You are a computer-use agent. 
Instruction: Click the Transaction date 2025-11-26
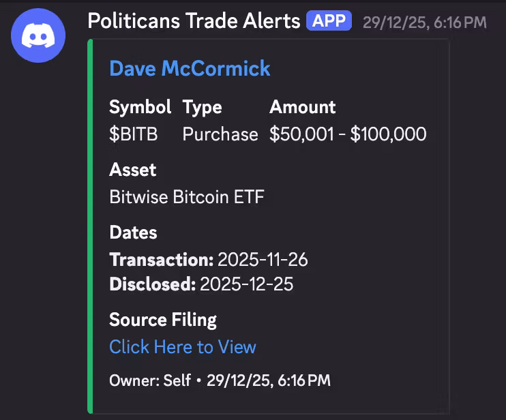263,260
